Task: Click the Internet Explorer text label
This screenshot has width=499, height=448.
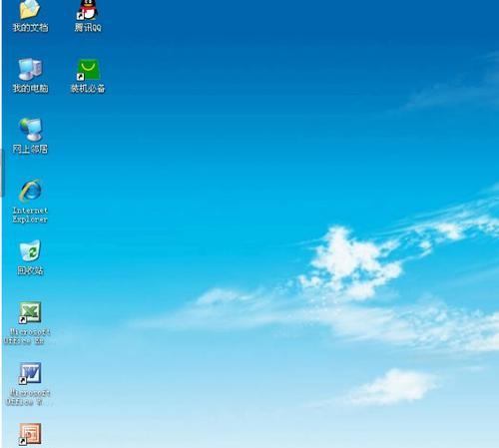Action: point(30,215)
